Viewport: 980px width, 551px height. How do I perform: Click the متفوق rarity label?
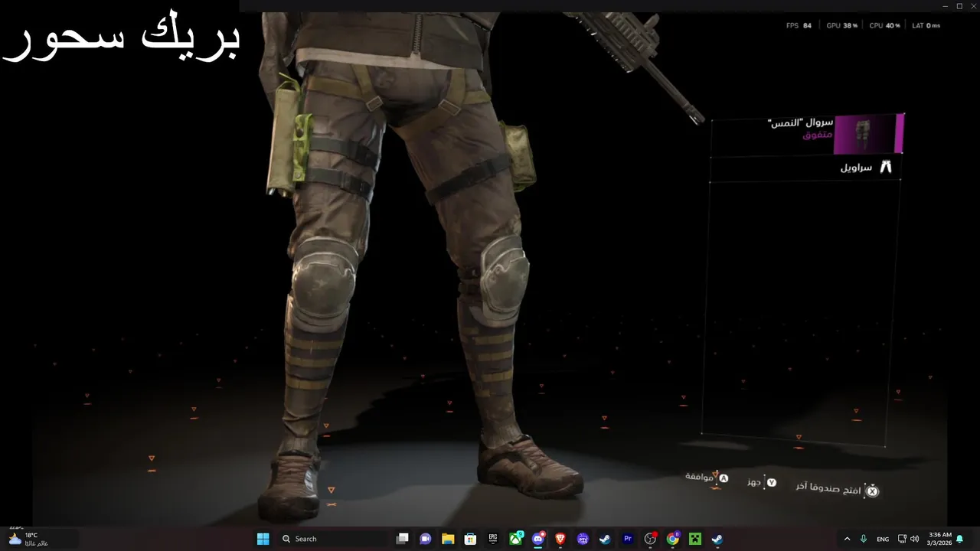pos(818,135)
